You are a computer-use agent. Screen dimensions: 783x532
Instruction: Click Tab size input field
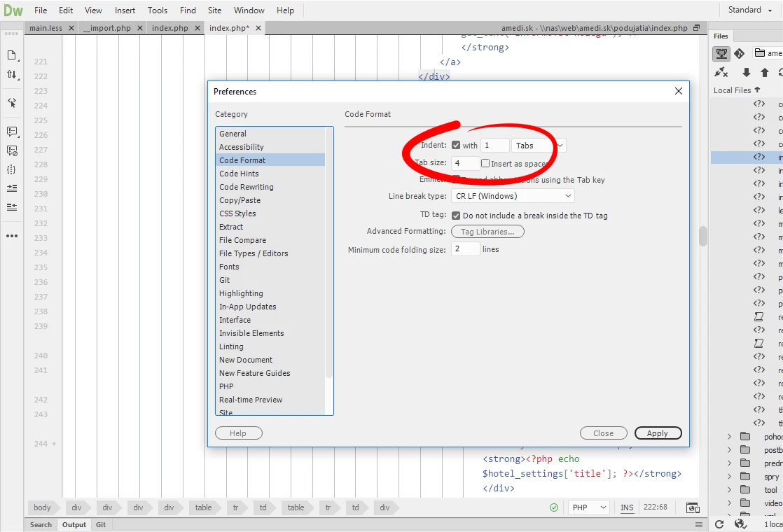[465, 163]
